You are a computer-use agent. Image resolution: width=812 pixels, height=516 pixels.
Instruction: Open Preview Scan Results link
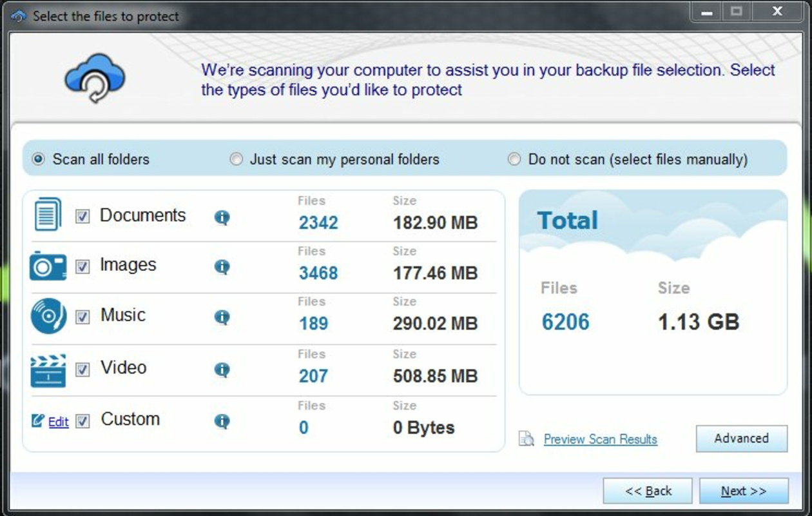(601, 439)
